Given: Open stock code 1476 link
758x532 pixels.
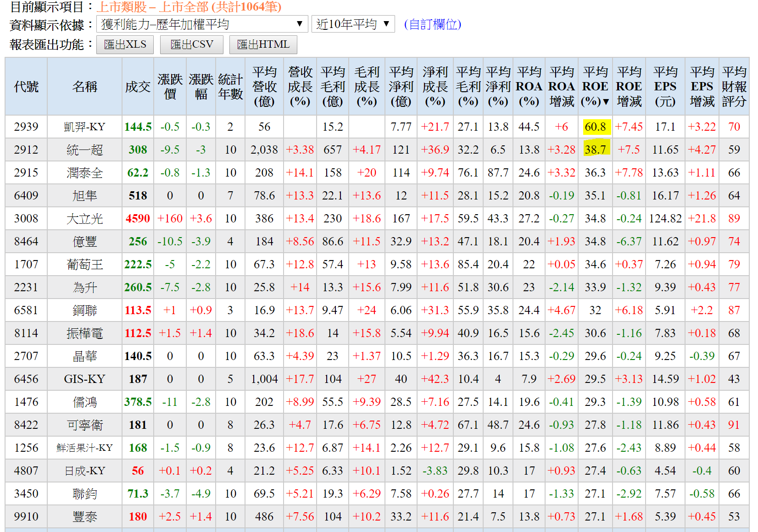Looking at the screenshot, I should click(26, 402).
